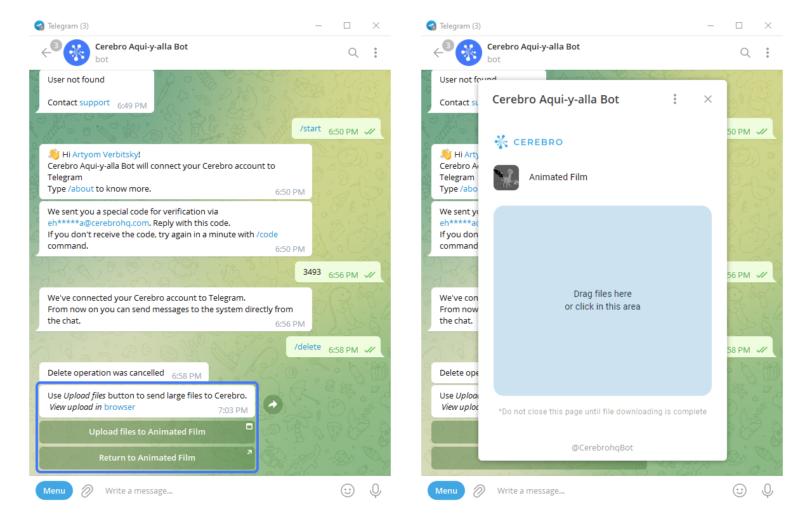Click /code command link in left window
The image size is (812, 519).
pyautogui.click(x=267, y=234)
